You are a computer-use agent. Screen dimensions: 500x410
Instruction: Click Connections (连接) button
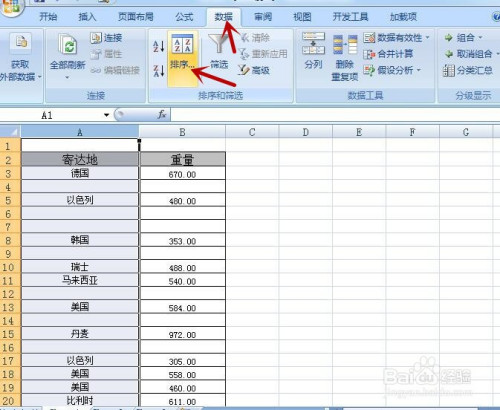(x=106, y=38)
